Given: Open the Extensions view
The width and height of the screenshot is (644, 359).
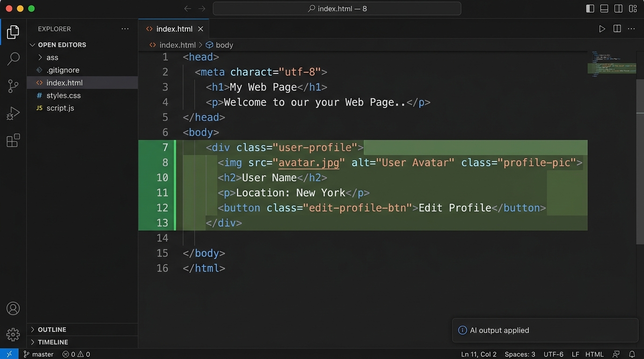Looking at the screenshot, I should [13, 140].
